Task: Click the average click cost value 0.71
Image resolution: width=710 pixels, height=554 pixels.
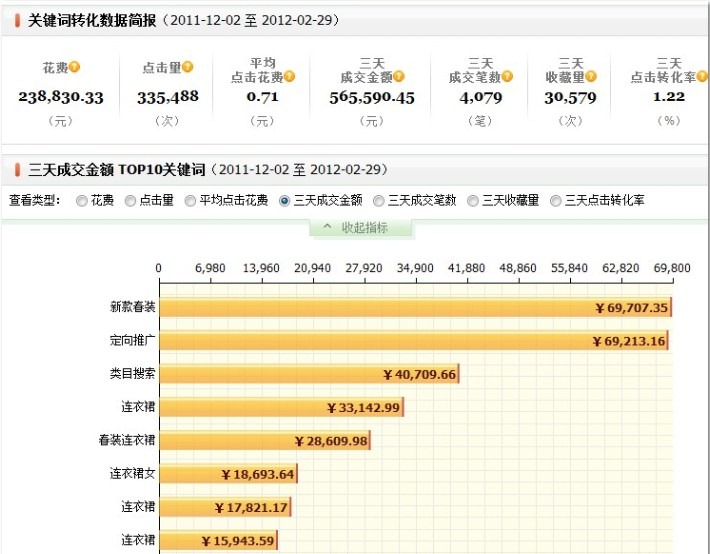Action: [x=263, y=96]
